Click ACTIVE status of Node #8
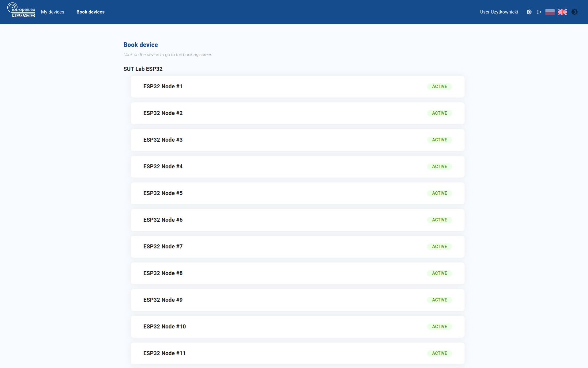This screenshot has width=588, height=368. 439,273
